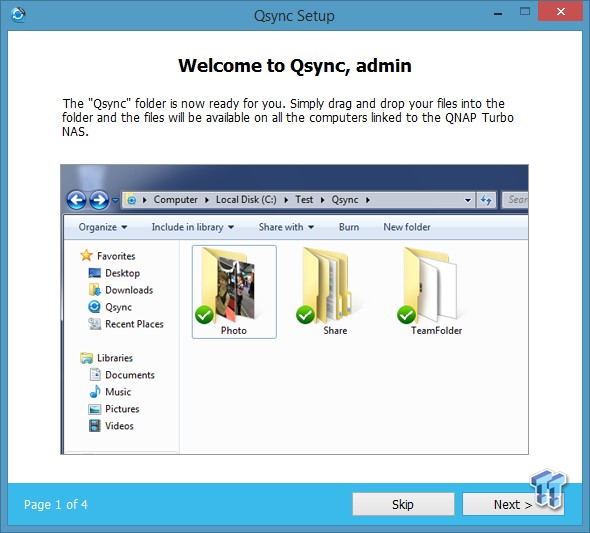Click the Refresh icon beside address bar
The width and height of the screenshot is (590, 533).
pos(486,200)
